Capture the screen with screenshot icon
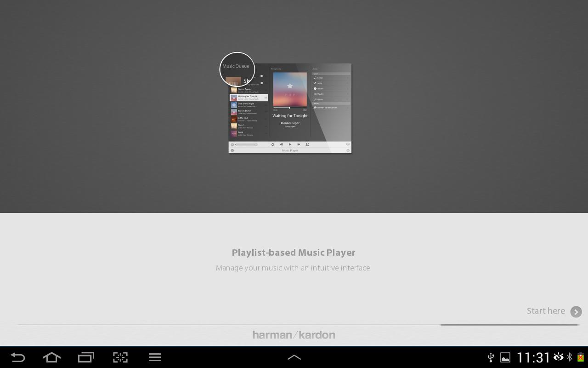 click(x=120, y=357)
